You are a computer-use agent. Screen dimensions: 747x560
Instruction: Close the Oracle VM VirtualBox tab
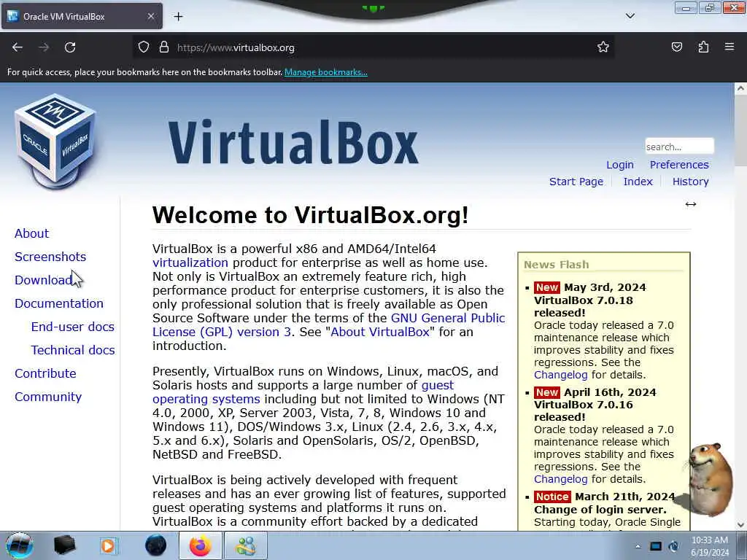150,16
